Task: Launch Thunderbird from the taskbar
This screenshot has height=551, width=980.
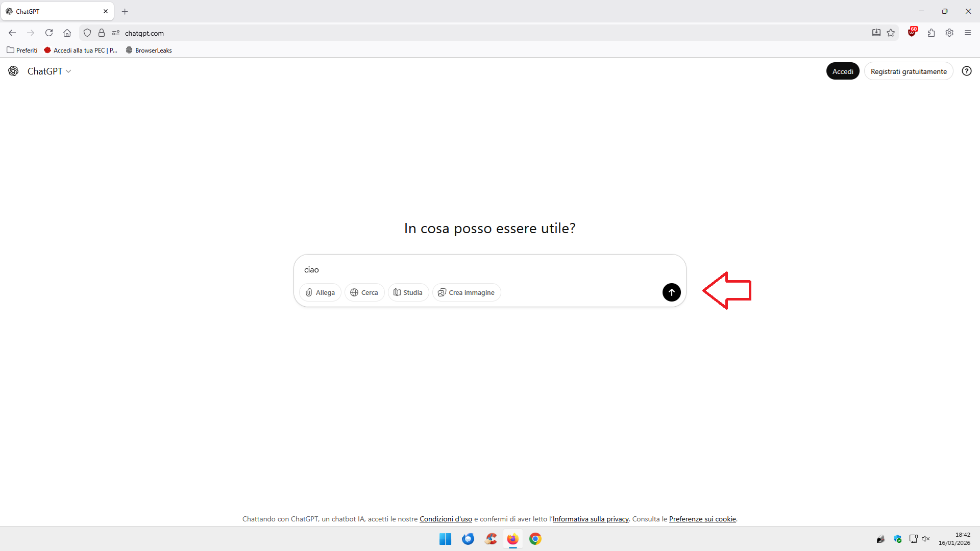Action: coord(468,539)
